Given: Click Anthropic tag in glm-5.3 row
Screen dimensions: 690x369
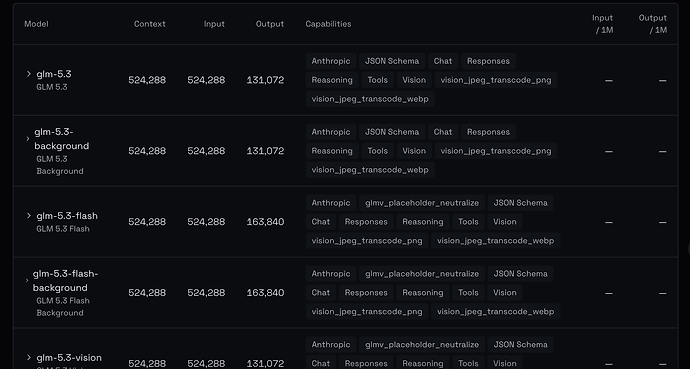Looking at the screenshot, I should (x=331, y=61).
